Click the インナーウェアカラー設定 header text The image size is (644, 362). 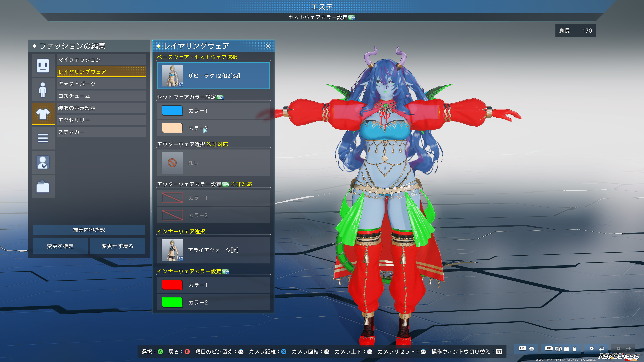pyautogui.click(x=189, y=271)
